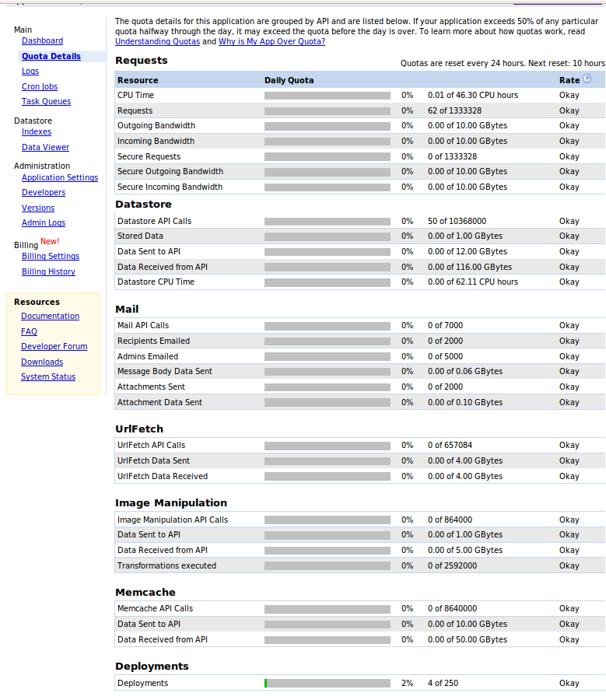This screenshot has height=700, width=606.
Task: View Billing History
Action: 49,272
